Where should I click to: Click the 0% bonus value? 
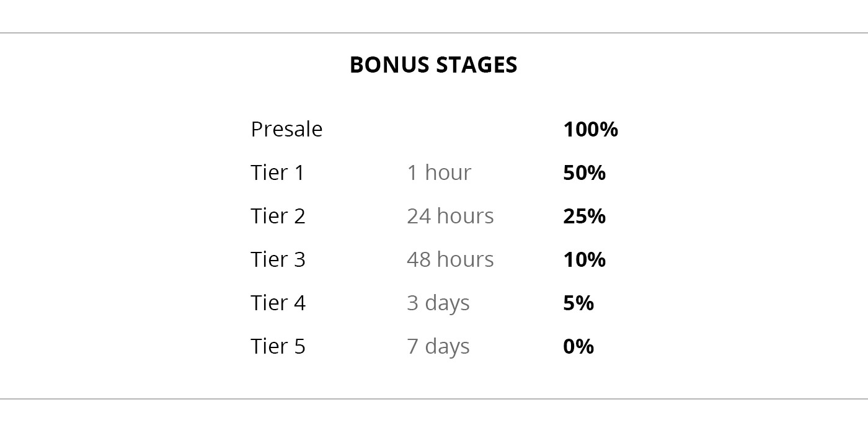[x=578, y=346]
